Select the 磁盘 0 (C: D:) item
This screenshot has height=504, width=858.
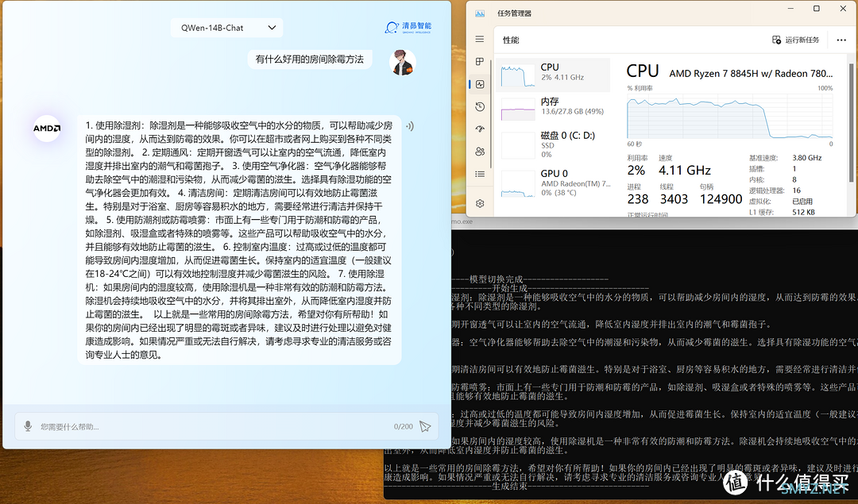[x=553, y=143]
